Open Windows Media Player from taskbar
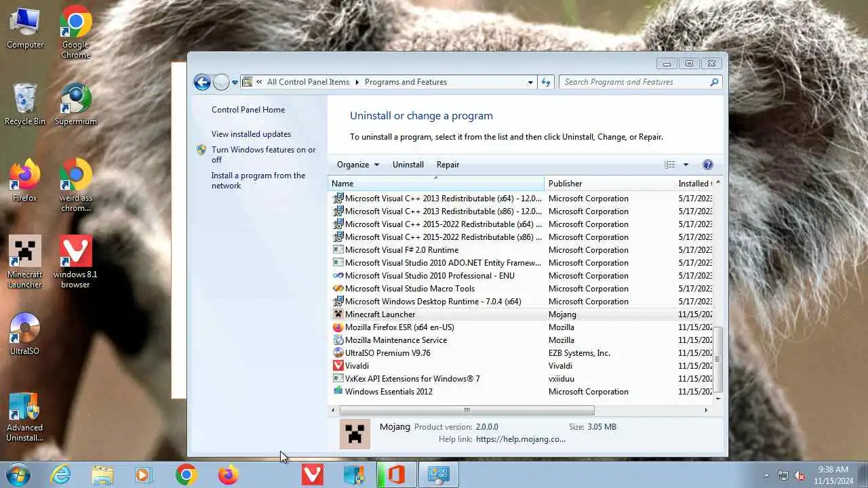The width and height of the screenshot is (868, 488). [143, 475]
